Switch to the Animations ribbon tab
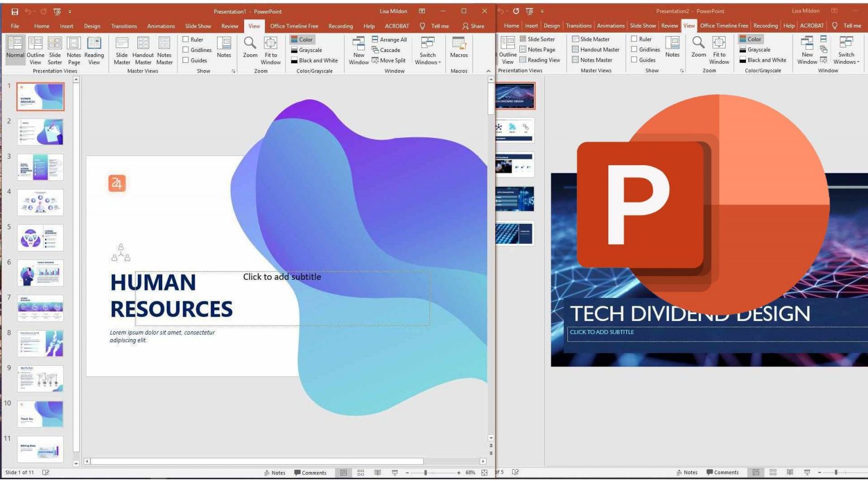The image size is (868, 481). pyautogui.click(x=161, y=25)
